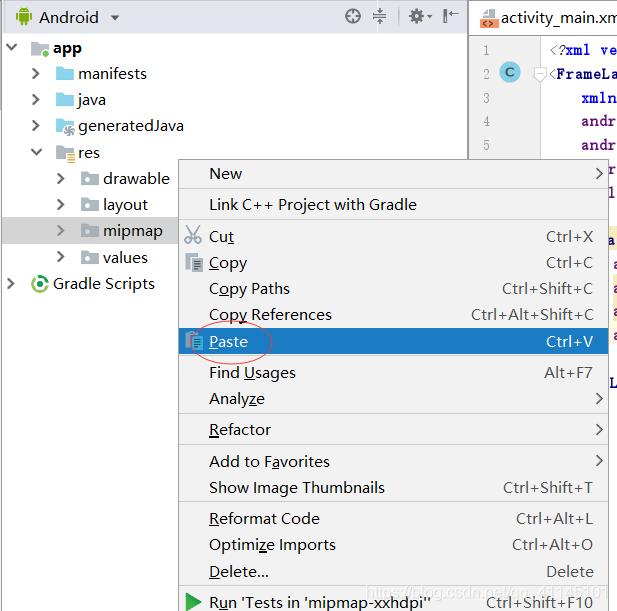The height and width of the screenshot is (611, 617).
Task: Open the project settings gear menu
Action: [420, 17]
